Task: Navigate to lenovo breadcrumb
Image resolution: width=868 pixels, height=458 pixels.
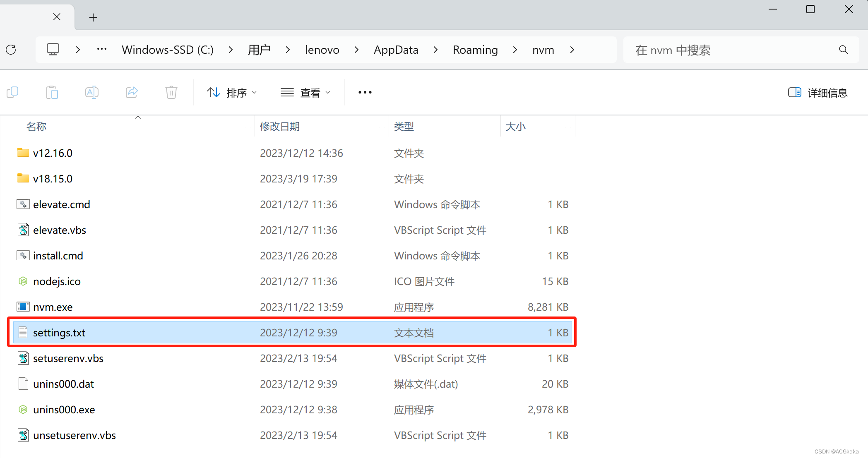Action: coord(322,50)
